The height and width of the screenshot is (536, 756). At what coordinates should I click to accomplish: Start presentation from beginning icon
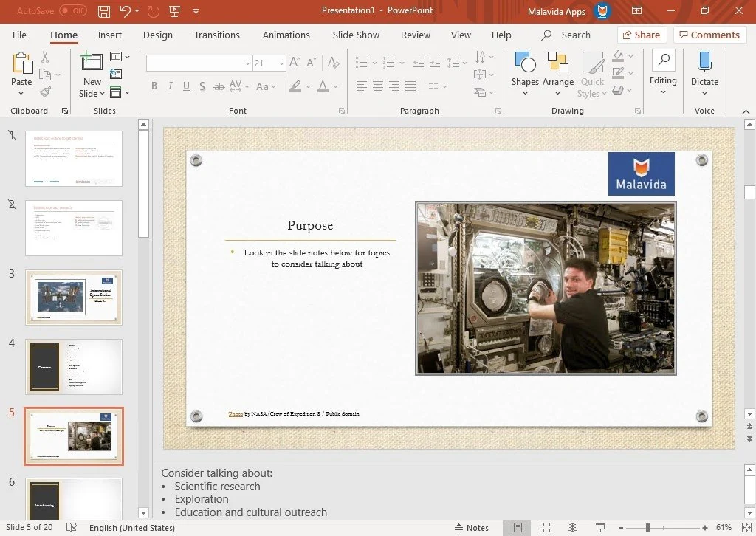coord(175,10)
